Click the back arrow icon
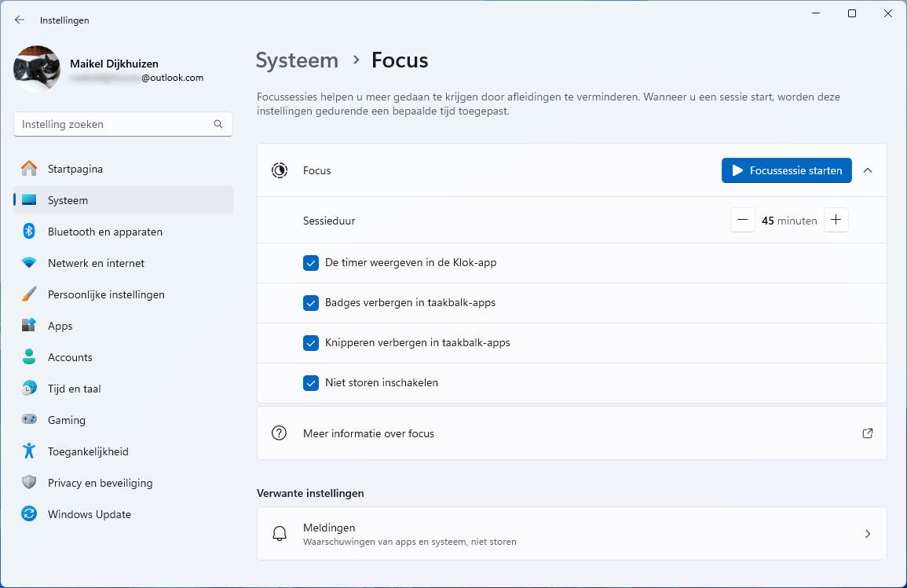Image resolution: width=907 pixels, height=588 pixels. click(x=20, y=20)
